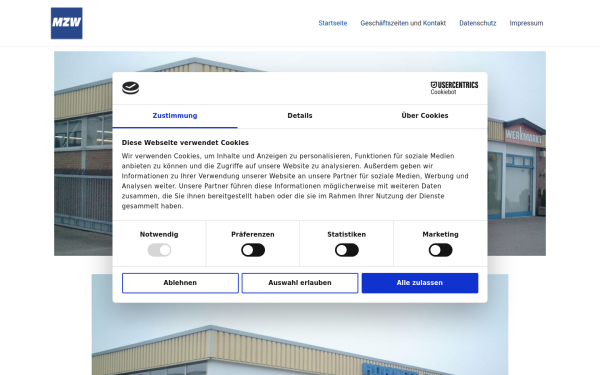Select the Zustimmung tab
The width and height of the screenshot is (600, 375).
click(x=175, y=116)
